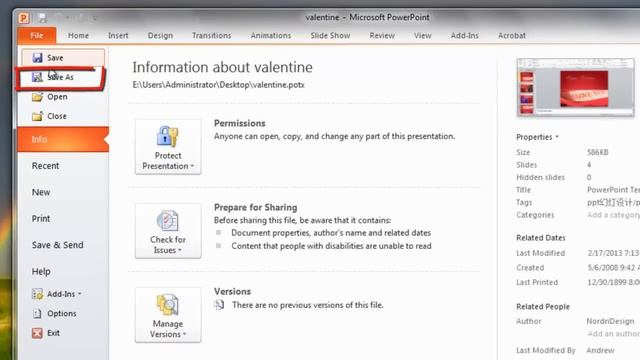Switch to the Home tab
Screen dimensions: 640x360
pyautogui.click(x=78, y=36)
